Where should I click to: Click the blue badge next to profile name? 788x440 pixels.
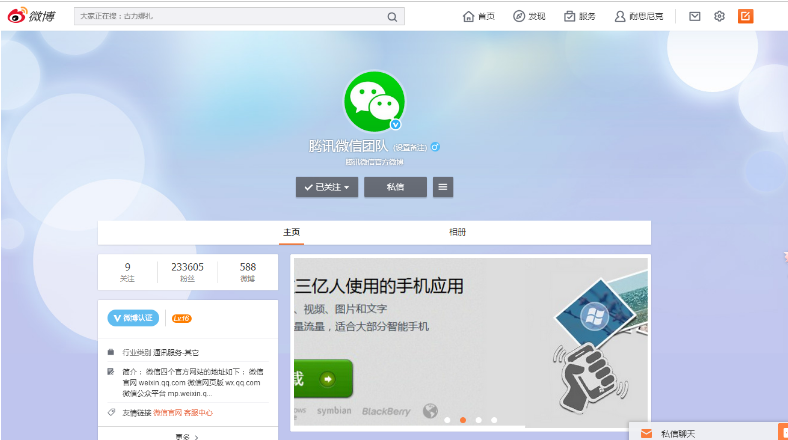tap(435, 147)
